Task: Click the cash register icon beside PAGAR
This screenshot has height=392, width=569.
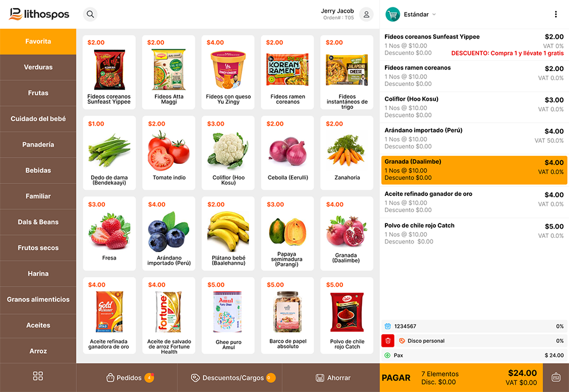Action: 555,377
